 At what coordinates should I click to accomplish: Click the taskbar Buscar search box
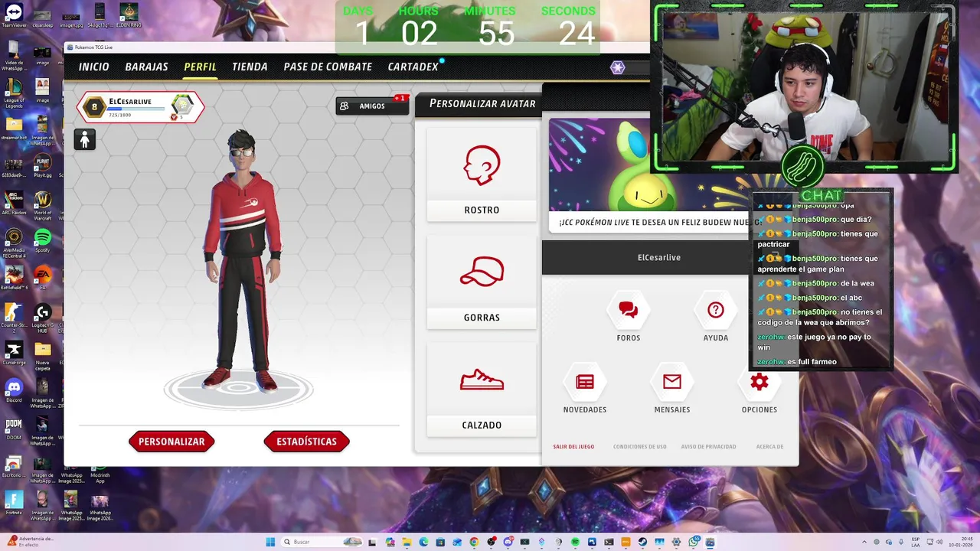point(322,542)
